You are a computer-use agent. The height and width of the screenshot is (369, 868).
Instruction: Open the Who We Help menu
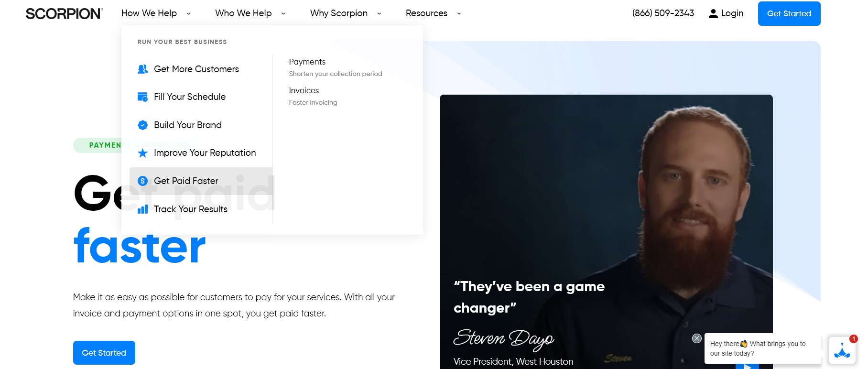(243, 13)
